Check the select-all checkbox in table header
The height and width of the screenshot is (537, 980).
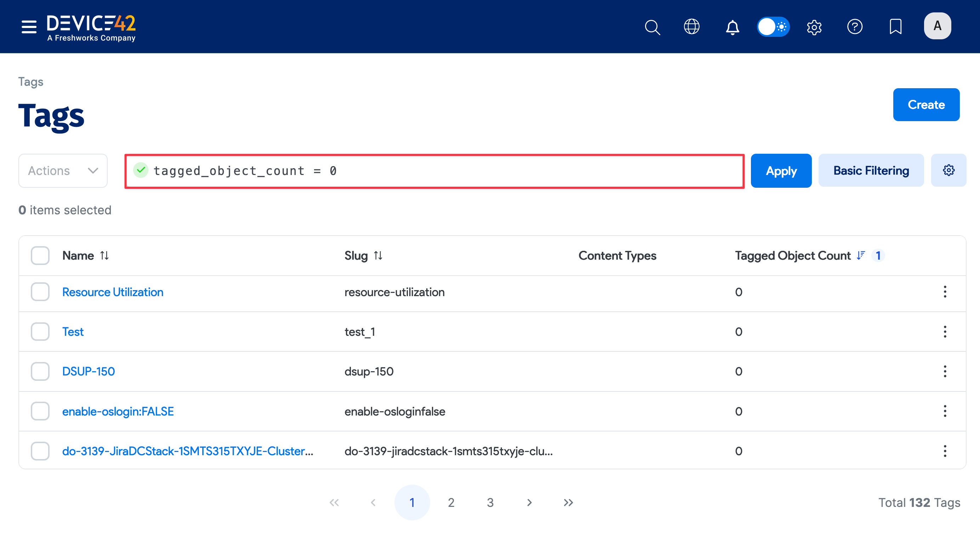[x=40, y=255]
